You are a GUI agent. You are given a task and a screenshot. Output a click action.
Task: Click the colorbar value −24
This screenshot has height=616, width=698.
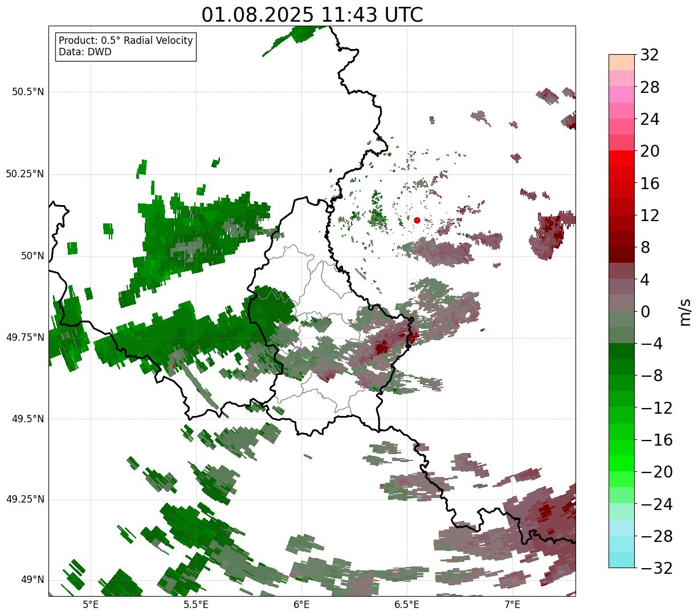pyautogui.click(x=656, y=504)
